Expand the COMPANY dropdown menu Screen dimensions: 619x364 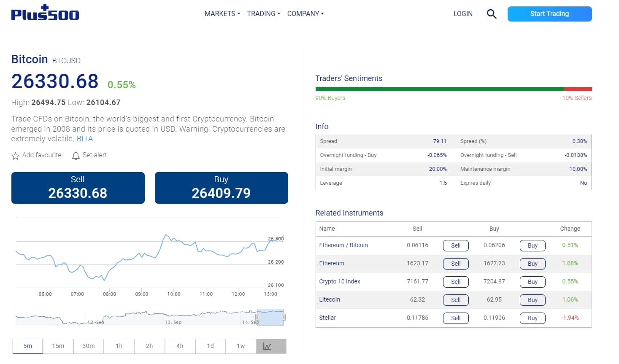(305, 13)
